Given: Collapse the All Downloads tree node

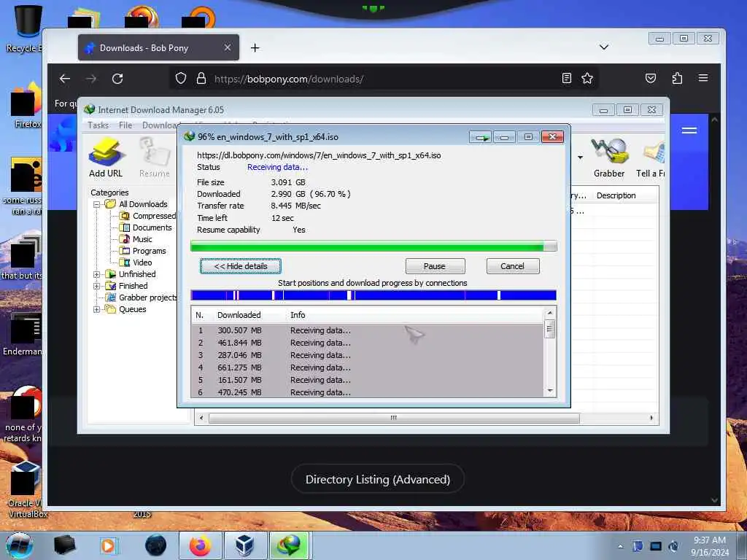Looking at the screenshot, I should (97, 204).
